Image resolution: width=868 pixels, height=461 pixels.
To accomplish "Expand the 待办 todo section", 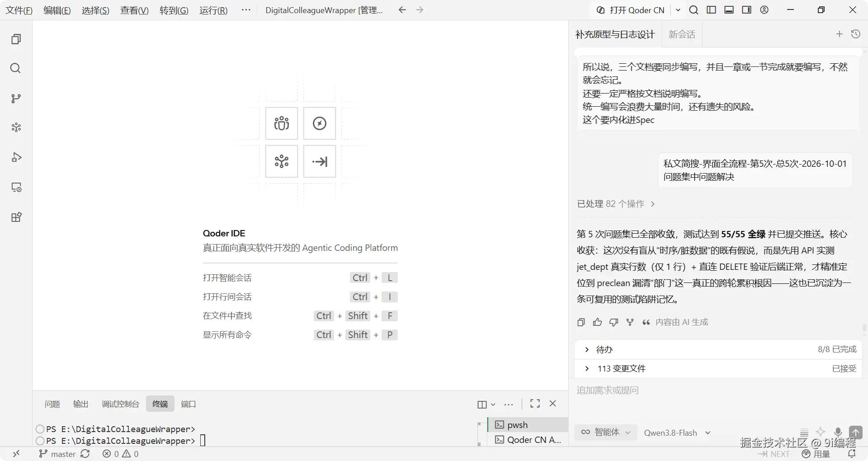I will [x=718, y=349].
